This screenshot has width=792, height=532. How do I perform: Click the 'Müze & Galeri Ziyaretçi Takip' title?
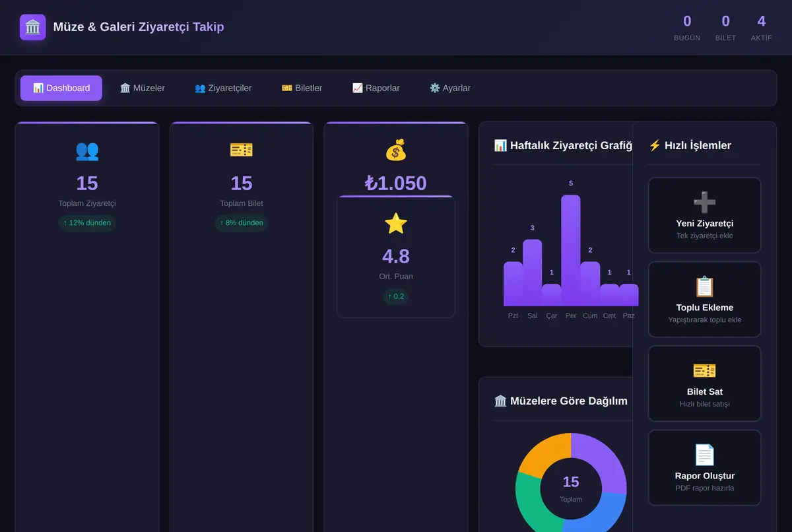(139, 27)
